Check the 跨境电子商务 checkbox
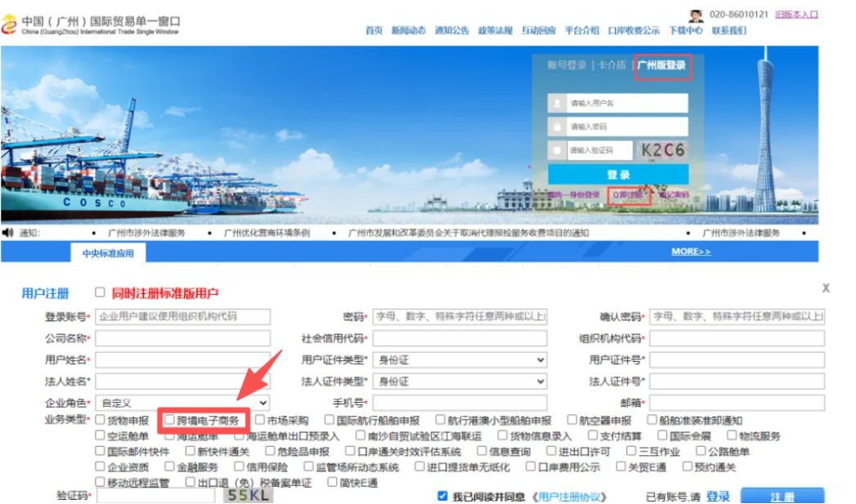The image size is (856, 504). tap(170, 419)
